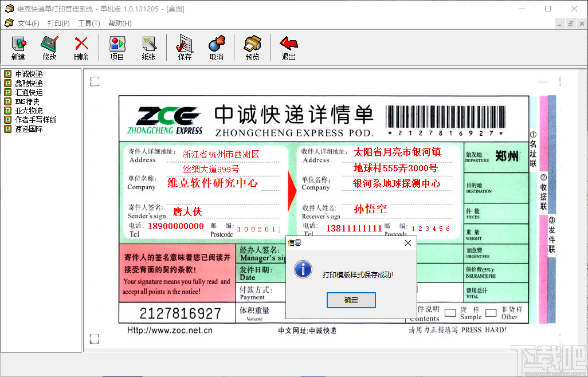588x377 pixels.
Task: Open the 项目 (Project) tool
Action: tap(117, 47)
